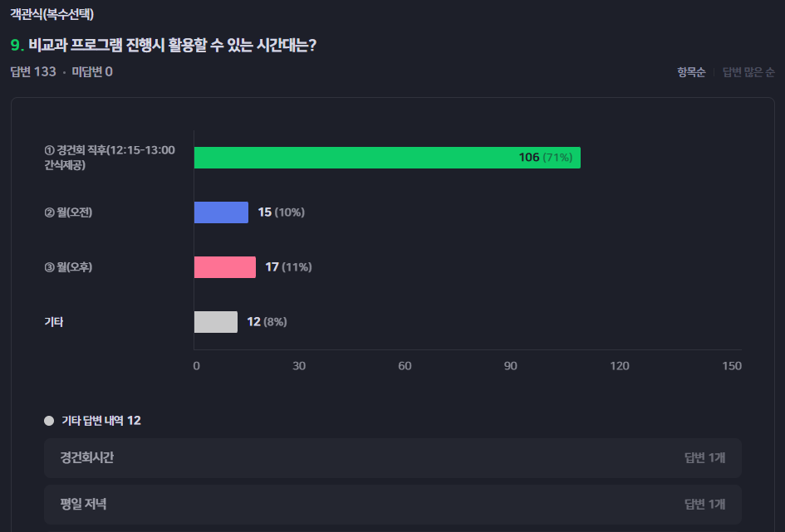Click the 15 (10%) value label
Image resolution: width=785 pixels, height=532 pixels.
click(x=282, y=212)
